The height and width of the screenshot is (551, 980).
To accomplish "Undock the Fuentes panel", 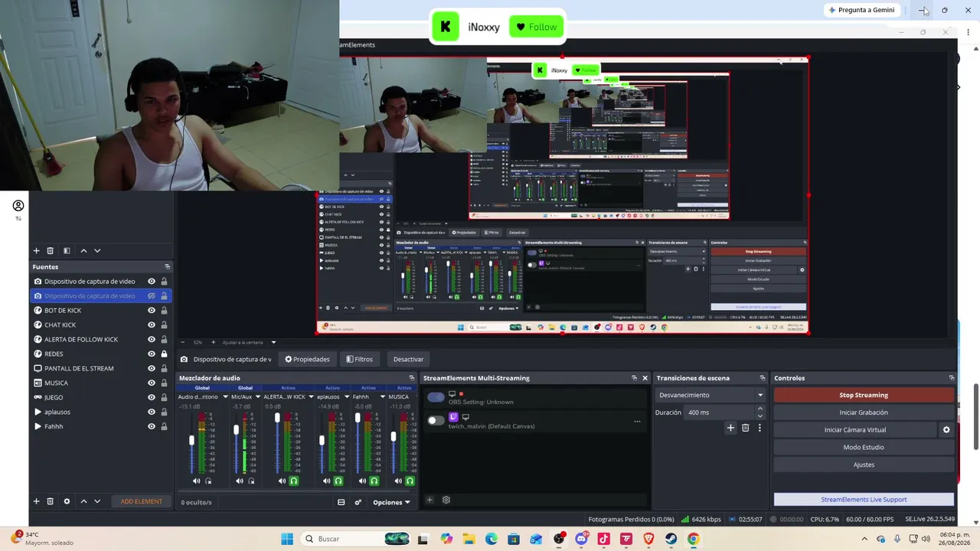I will [167, 267].
